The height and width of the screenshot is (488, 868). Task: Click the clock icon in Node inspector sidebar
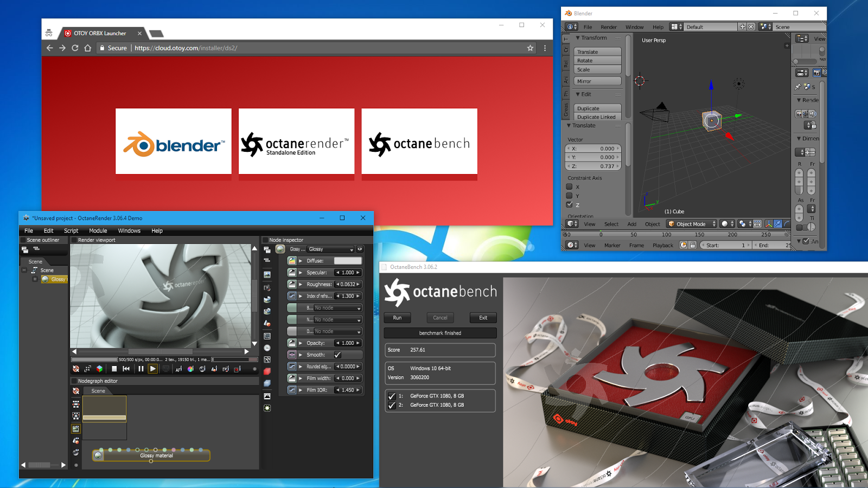(x=267, y=348)
